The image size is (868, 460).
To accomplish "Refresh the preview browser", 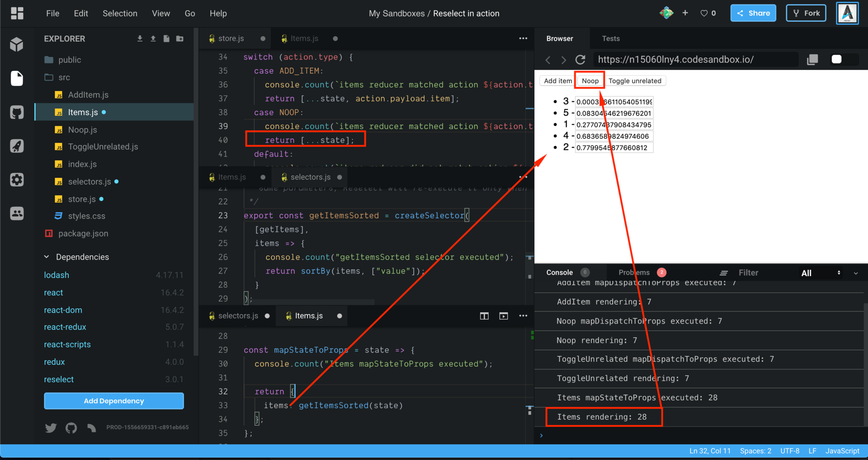I will click(580, 60).
